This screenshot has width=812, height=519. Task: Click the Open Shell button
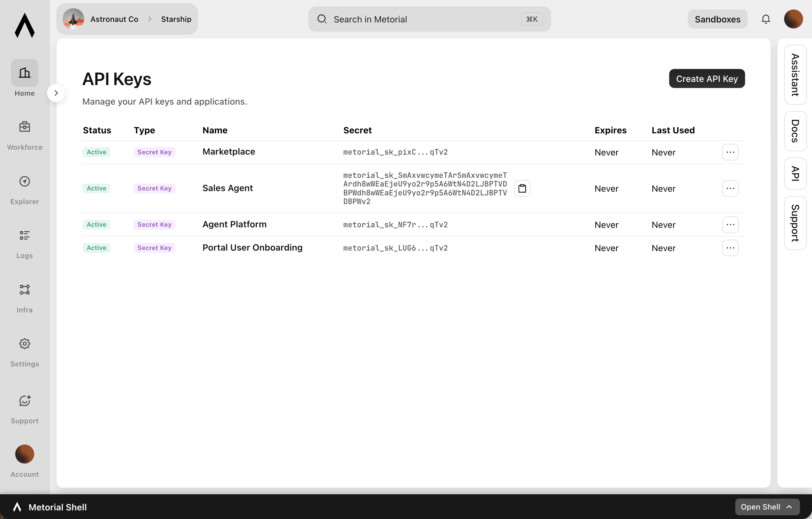(767, 507)
